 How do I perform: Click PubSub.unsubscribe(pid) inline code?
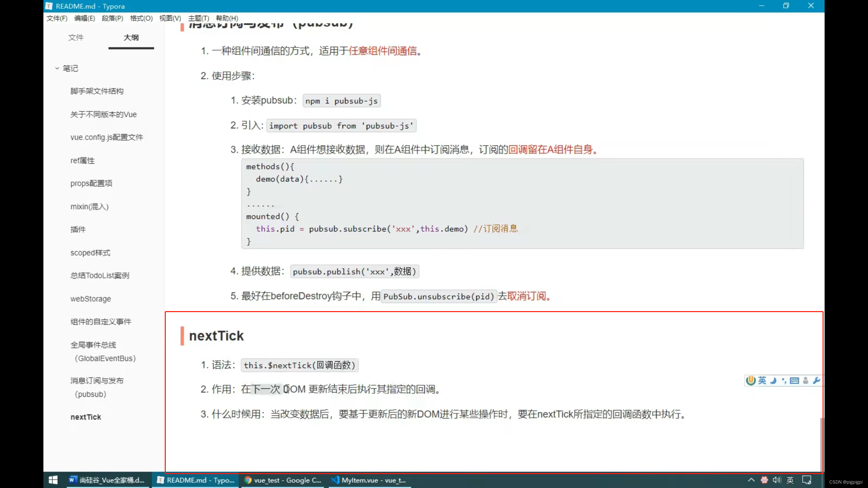click(439, 297)
